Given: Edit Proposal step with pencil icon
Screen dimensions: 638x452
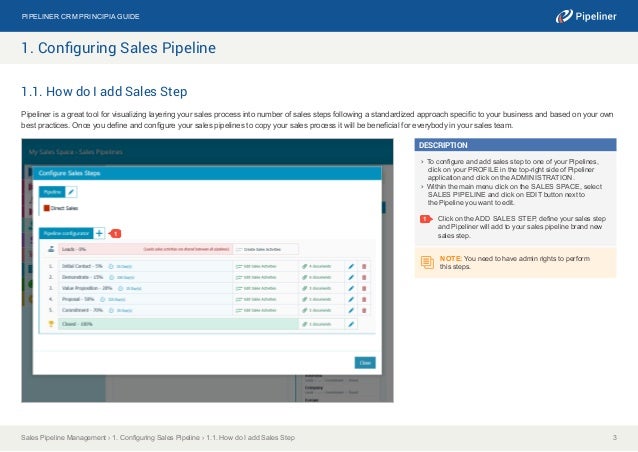Looking at the screenshot, I should [x=351, y=299].
